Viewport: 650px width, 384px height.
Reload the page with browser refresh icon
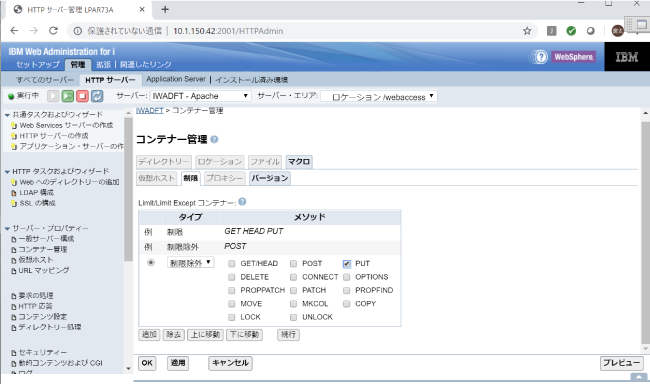coord(53,31)
